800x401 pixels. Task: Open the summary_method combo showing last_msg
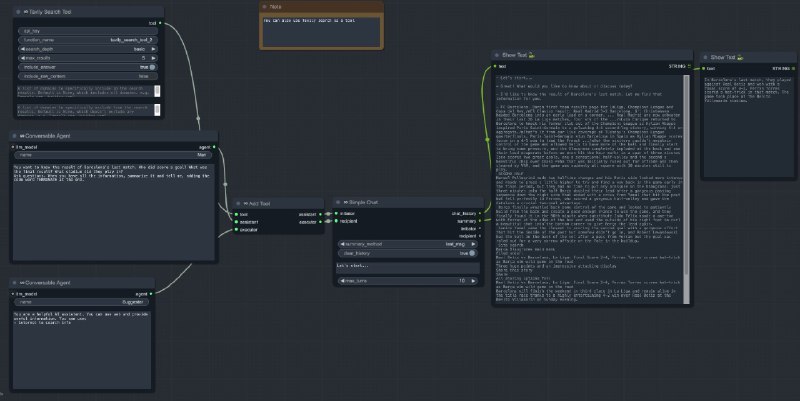click(x=408, y=244)
